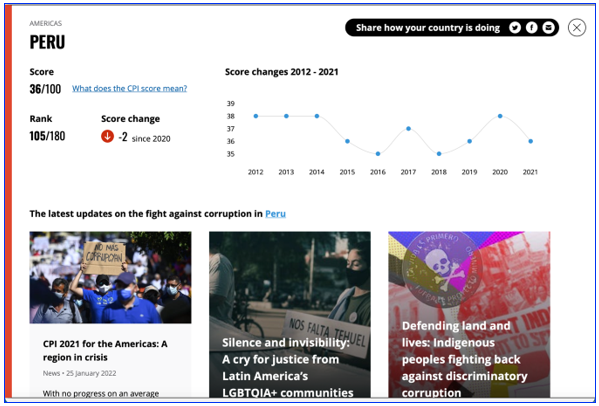Click the red down-arrow score change icon
The image size is (599, 406).
[x=107, y=136]
